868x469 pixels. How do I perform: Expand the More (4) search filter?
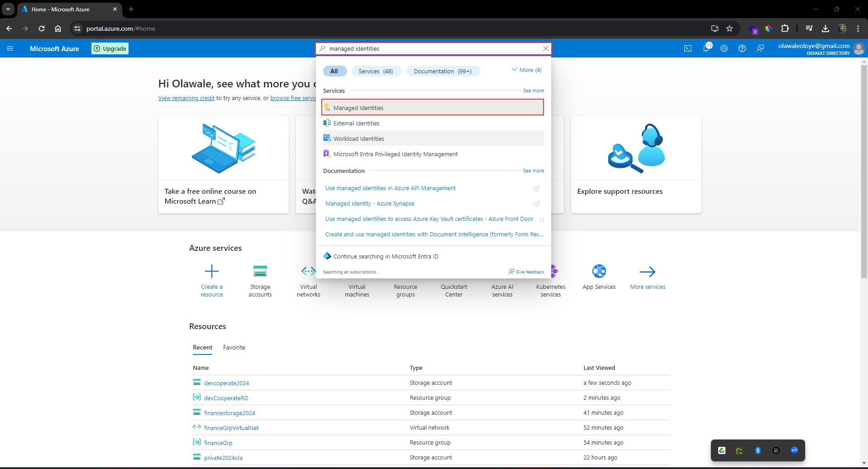[x=526, y=70]
